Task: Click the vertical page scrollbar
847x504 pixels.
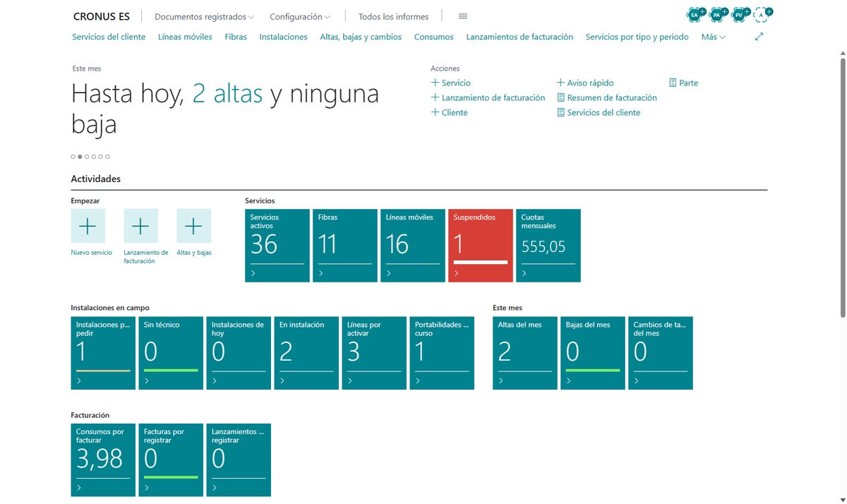Action: [x=842, y=187]
